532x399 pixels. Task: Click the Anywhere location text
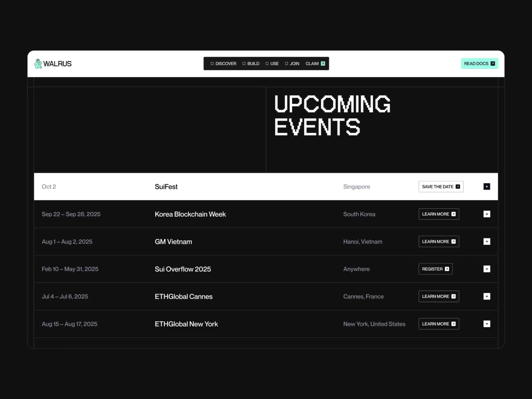[x=356, y=269]
